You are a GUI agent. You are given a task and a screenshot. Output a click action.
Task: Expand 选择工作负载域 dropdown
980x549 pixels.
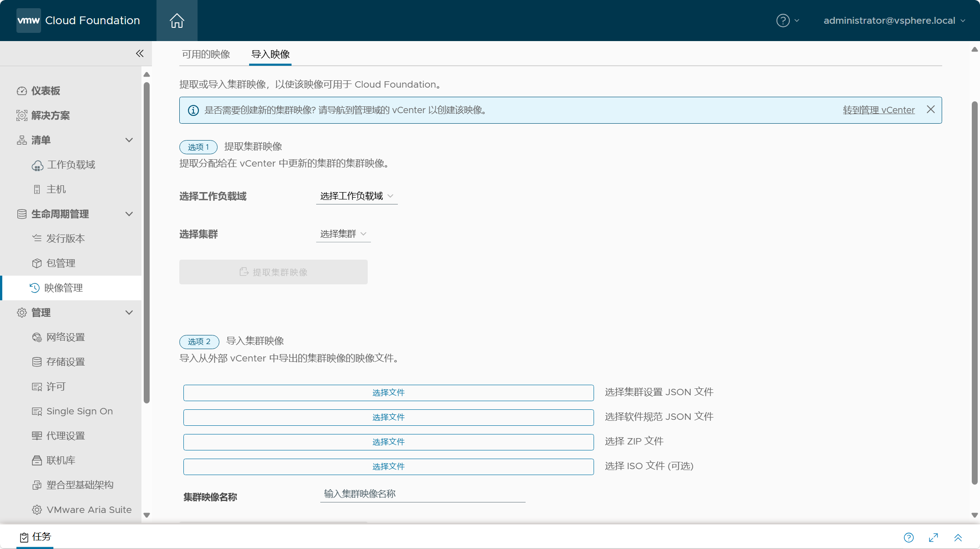(357, 195)
